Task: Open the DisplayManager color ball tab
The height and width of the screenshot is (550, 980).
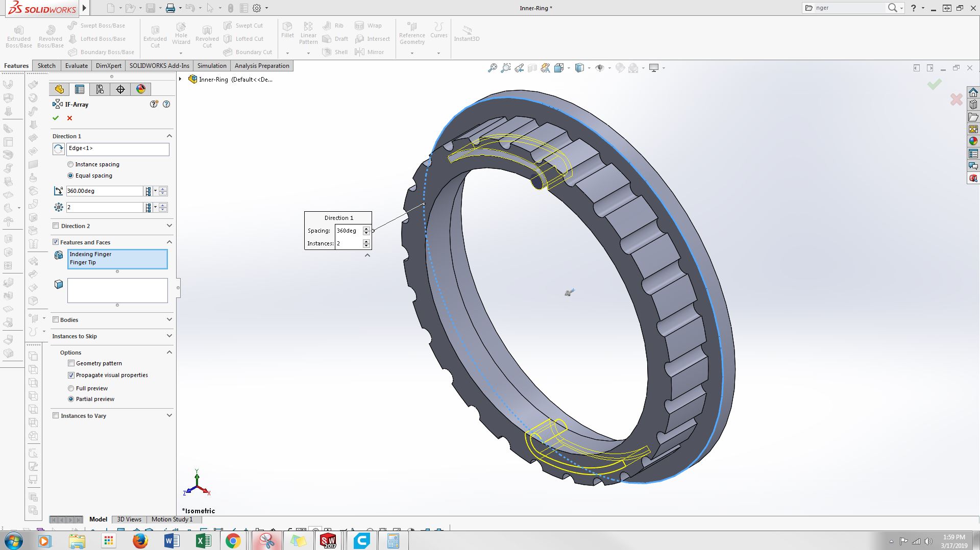Action: click(x=141, y=89)
